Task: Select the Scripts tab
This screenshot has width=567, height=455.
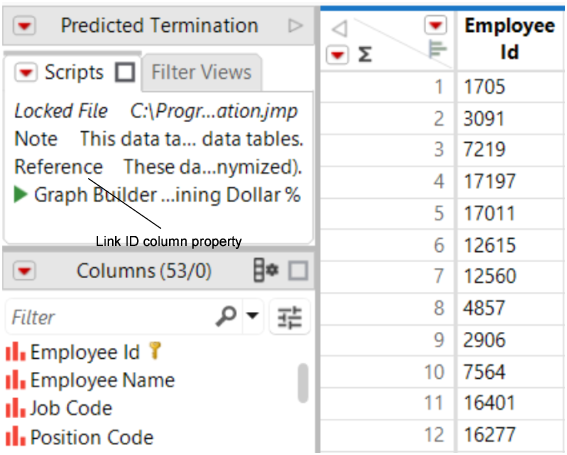Action: pos(74,72)
